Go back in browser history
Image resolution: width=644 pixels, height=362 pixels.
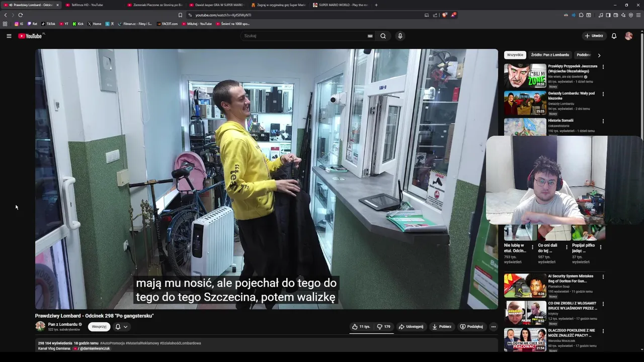click(6, 15)
